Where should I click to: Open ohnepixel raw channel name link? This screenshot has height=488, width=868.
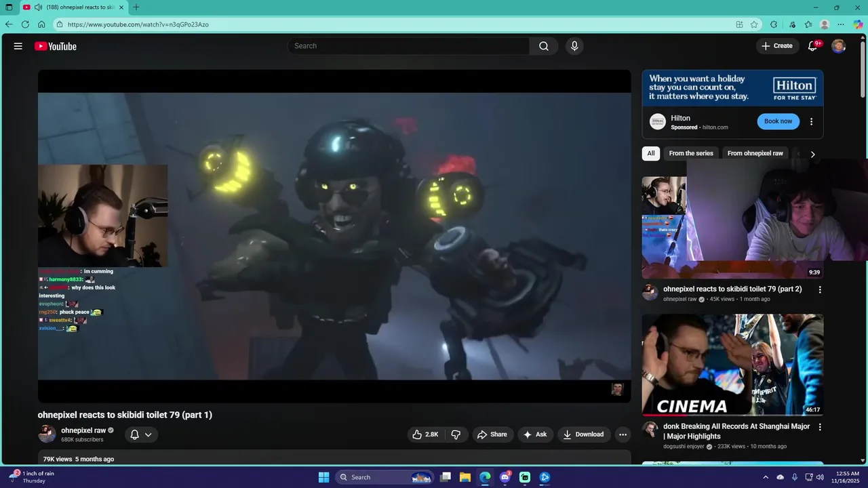click(83, 430)
